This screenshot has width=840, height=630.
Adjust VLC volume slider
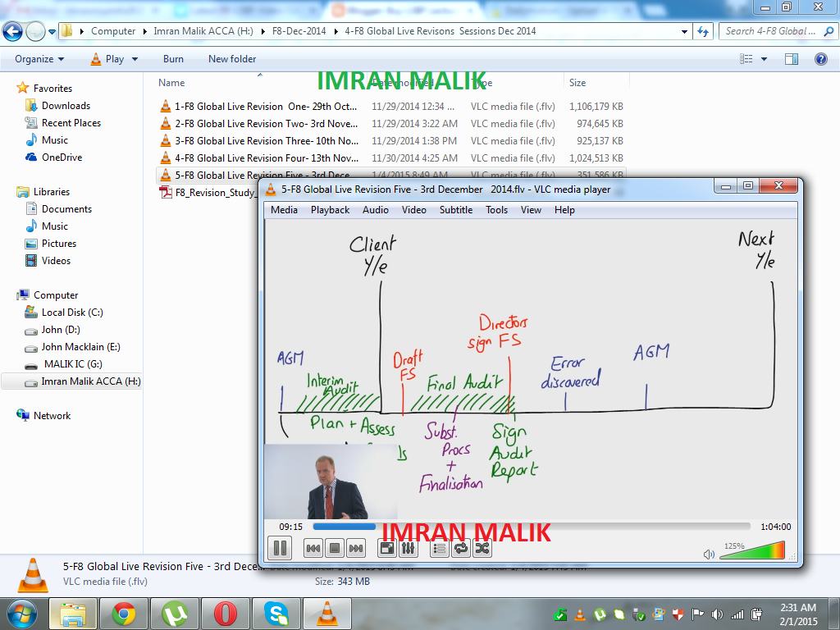pos(752,550)
